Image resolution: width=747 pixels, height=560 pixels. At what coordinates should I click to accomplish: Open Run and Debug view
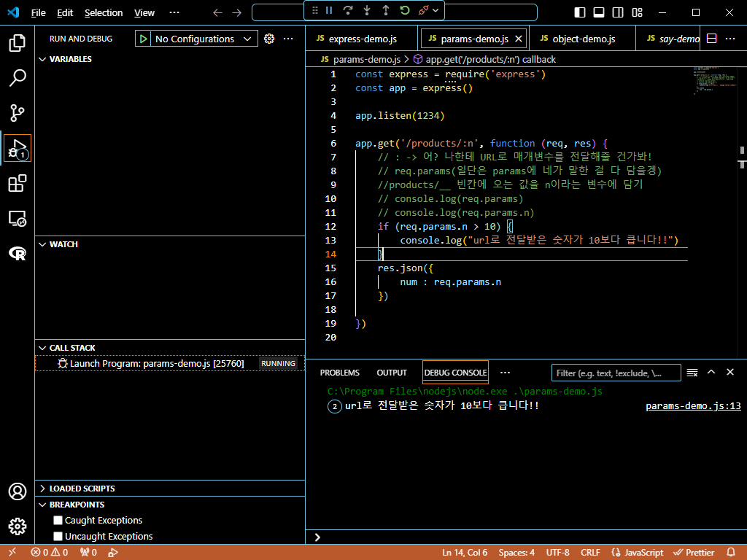pos(18,148)
